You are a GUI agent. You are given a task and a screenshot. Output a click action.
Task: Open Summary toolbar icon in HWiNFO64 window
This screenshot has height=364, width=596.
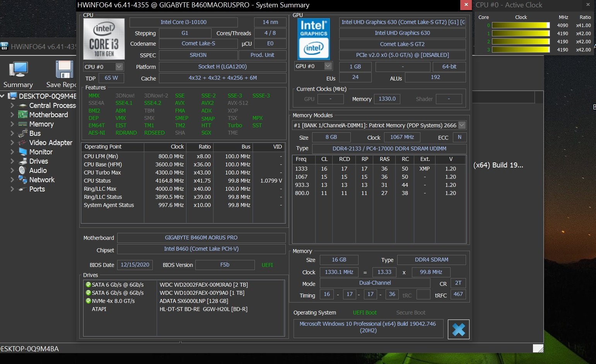click(18, 70)
